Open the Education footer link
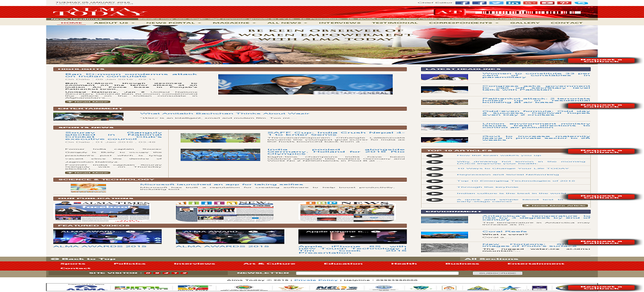This screenshot has width=644, height=292. point(343,263)
